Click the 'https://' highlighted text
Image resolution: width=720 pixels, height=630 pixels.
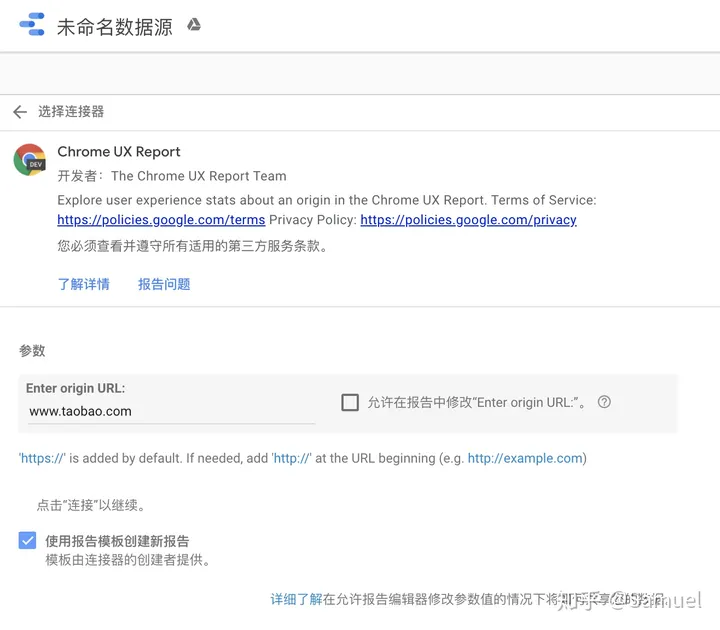(42, 458)
